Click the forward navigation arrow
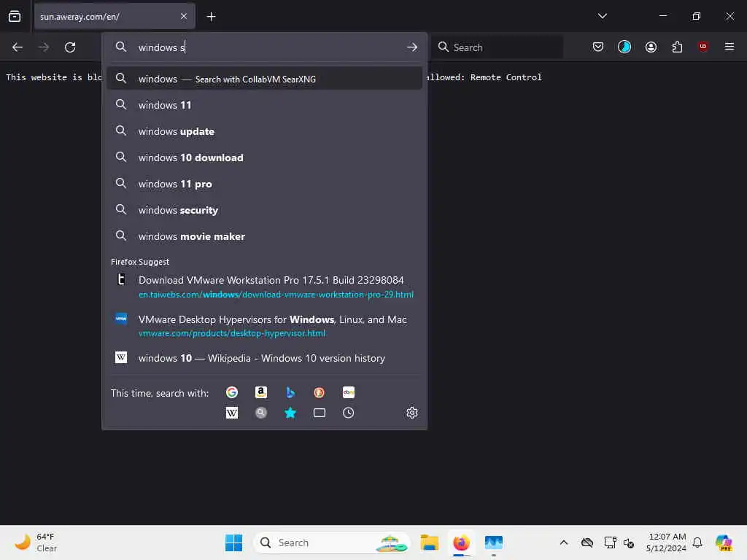Screen dimensions: 747x560 click(x=43, y=47)
